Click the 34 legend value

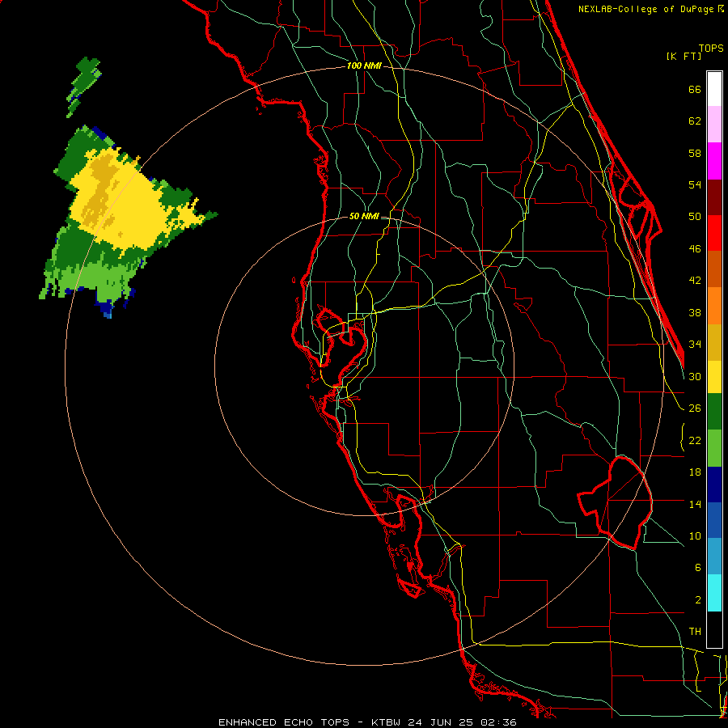[x=695, y=345]
